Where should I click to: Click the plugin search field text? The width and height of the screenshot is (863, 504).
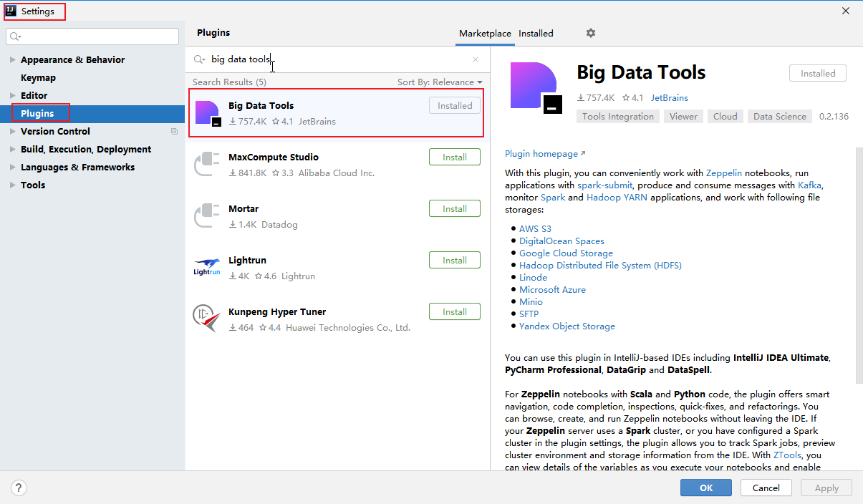click(241, 60)
